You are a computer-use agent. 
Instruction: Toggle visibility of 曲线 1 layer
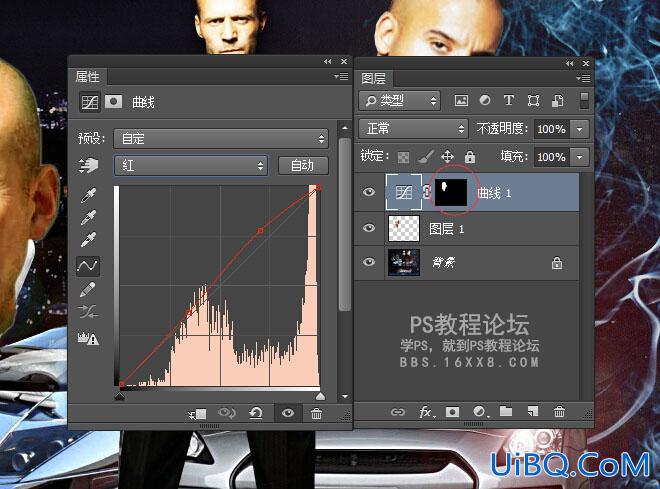pyautogui.click(x=369, y=192)
